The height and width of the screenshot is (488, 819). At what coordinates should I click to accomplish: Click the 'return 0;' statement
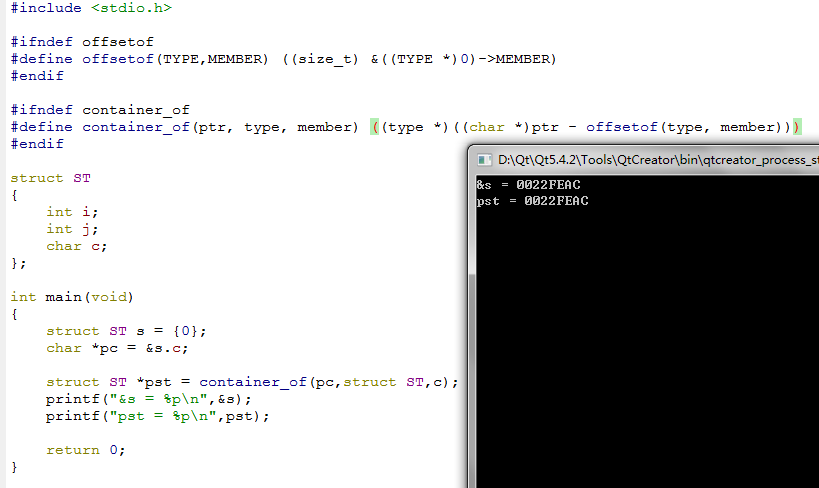point(86,450)
